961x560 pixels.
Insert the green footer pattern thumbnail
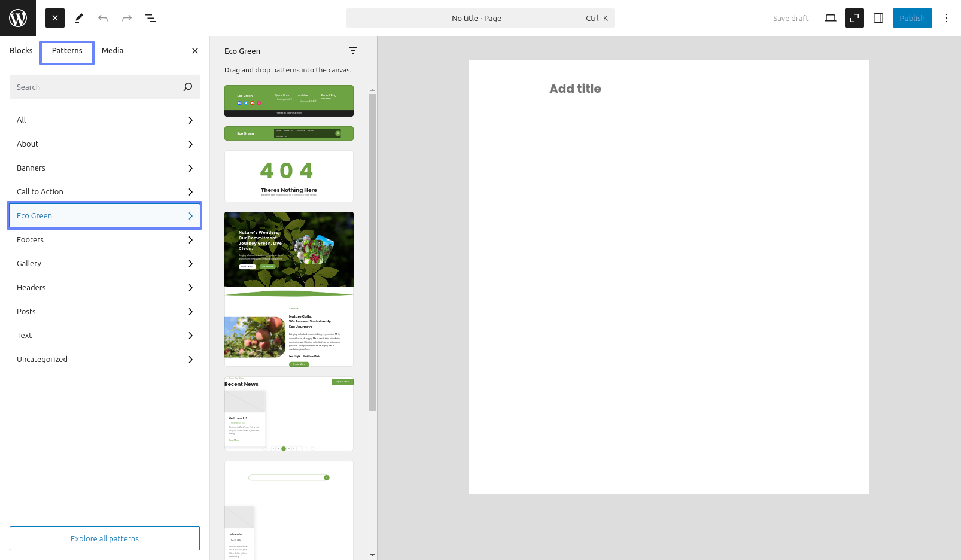pos(289,101)
